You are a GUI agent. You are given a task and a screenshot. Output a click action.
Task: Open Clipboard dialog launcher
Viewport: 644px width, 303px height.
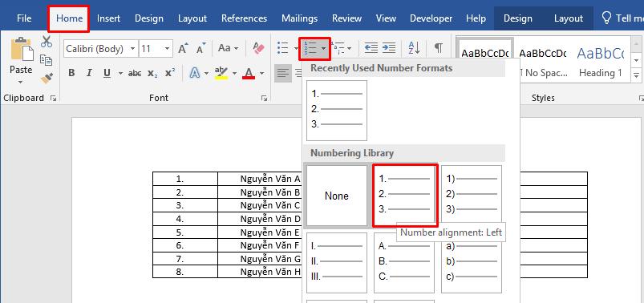tap(54, 98)
